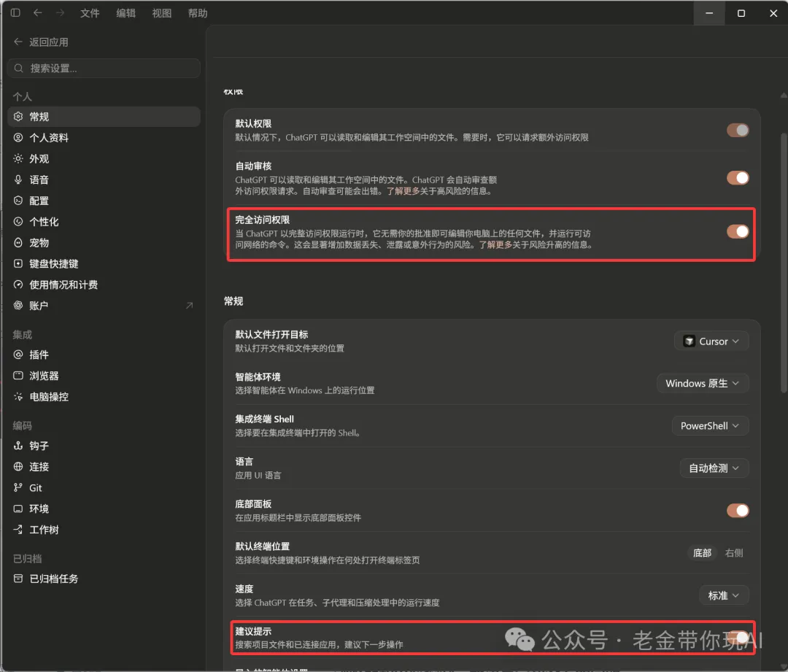Click the settings vertical scrollbar
Screen dimensions: 788x672
coord(784,263)
